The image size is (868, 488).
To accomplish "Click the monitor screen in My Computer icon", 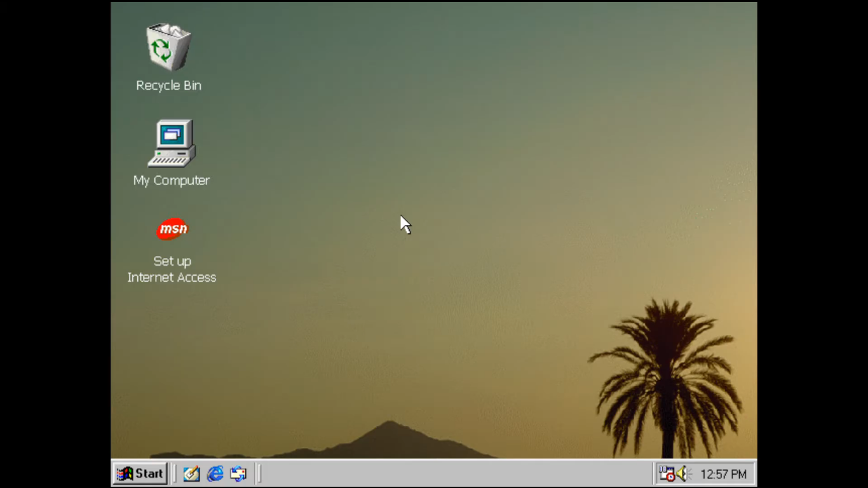I will tap(172, 135).
